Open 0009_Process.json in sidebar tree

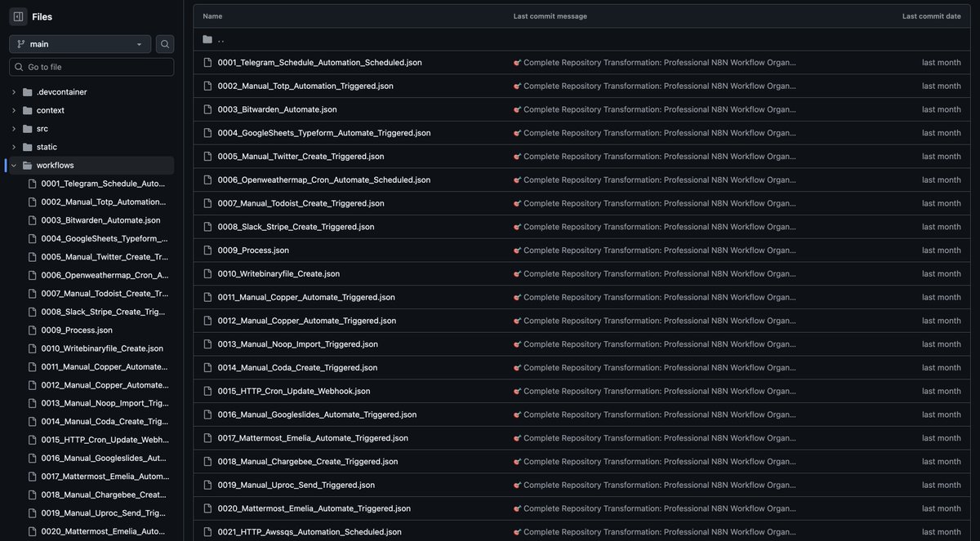[77, 330]
